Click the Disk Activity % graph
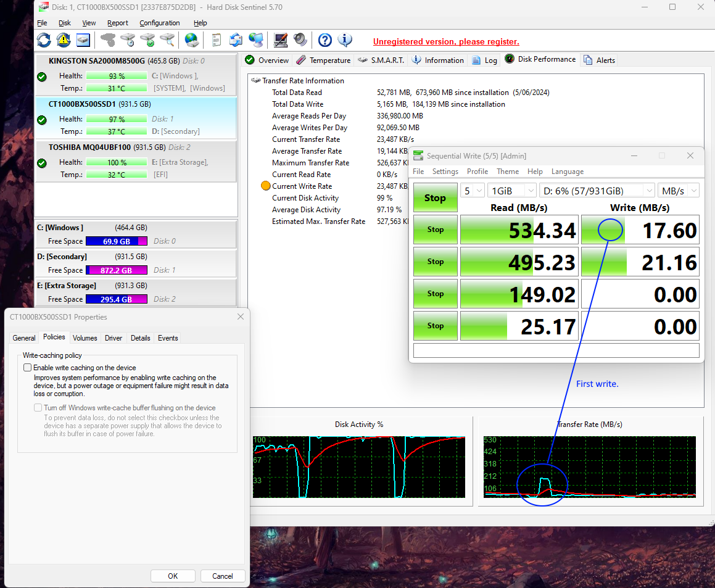 (359, 466)
